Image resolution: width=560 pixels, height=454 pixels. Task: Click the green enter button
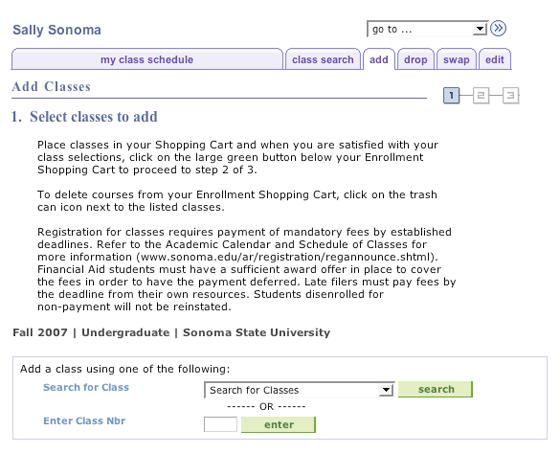click(x=279, y=424)
